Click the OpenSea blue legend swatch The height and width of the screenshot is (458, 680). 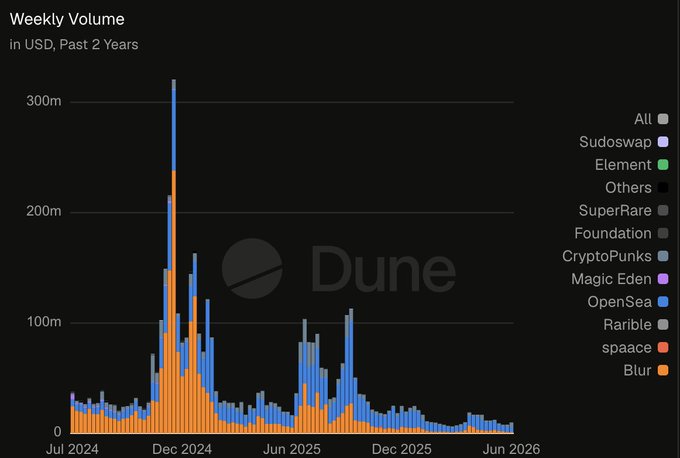coord(663,302)
